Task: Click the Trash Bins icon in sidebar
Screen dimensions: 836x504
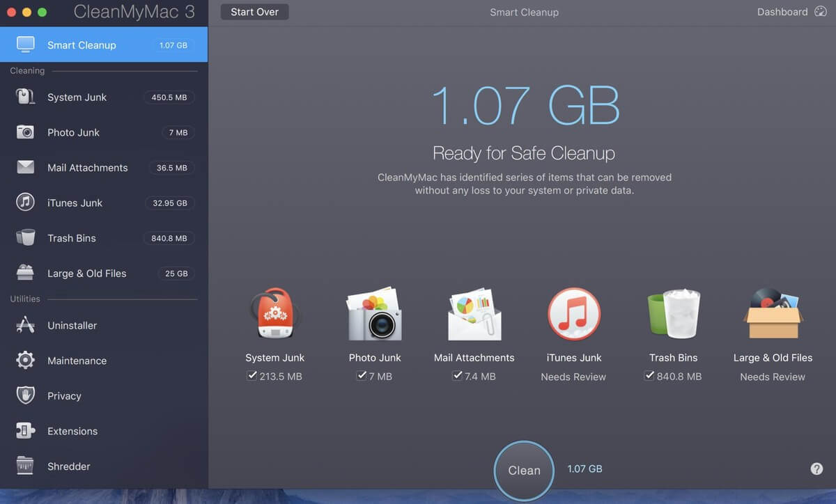Action: (26, 238)
